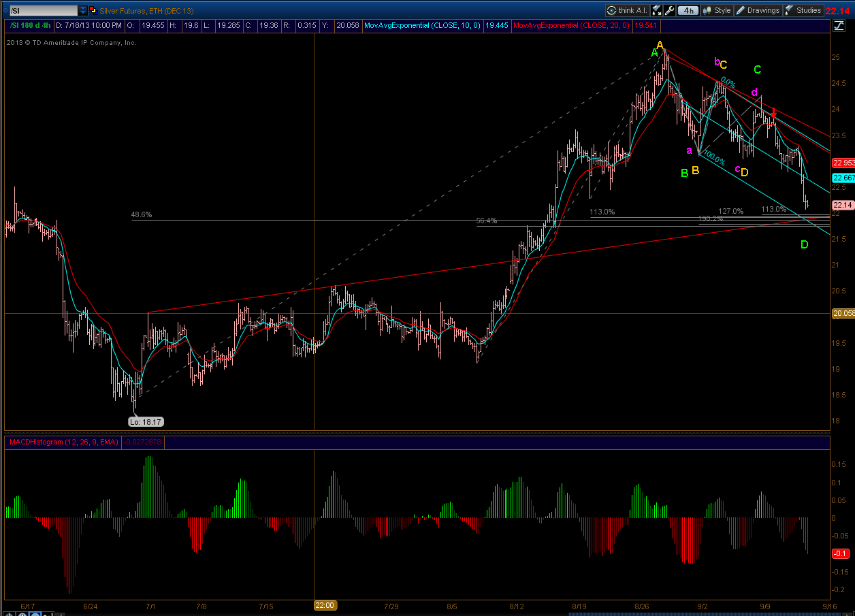Image resolution: width=855 pixels, height=616 pixels.
Task: Click the magenta letter d wave label
Action: (x=754, y=92)
